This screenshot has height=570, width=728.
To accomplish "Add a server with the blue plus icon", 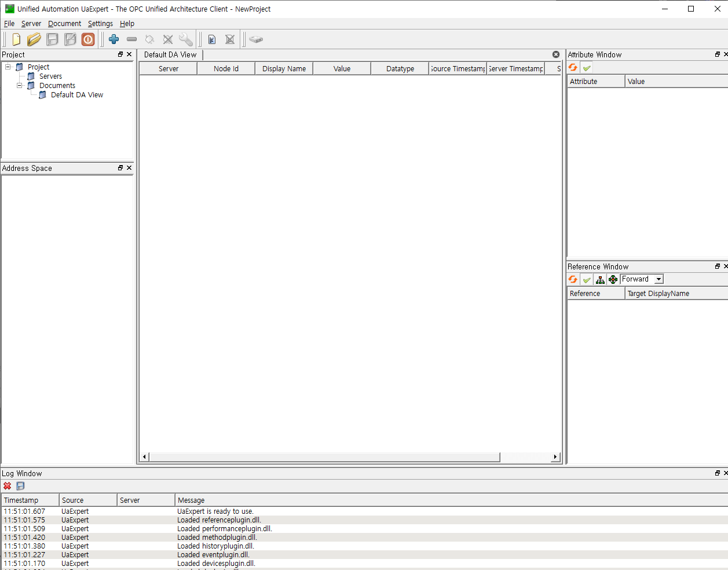I will pyautogui.click(x=114, y=39).
